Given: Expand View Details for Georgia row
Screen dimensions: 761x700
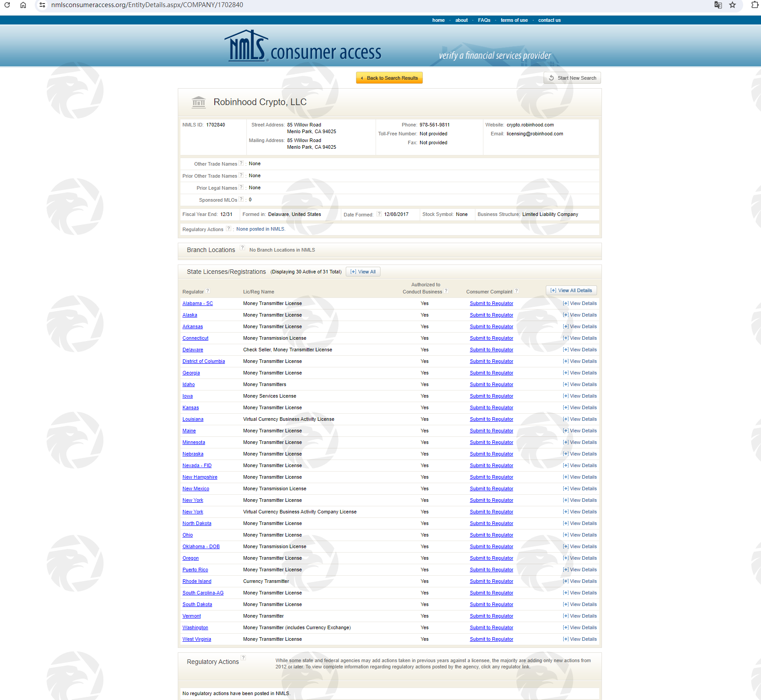Looking at the screenshot, I should [x=580, y=373].
